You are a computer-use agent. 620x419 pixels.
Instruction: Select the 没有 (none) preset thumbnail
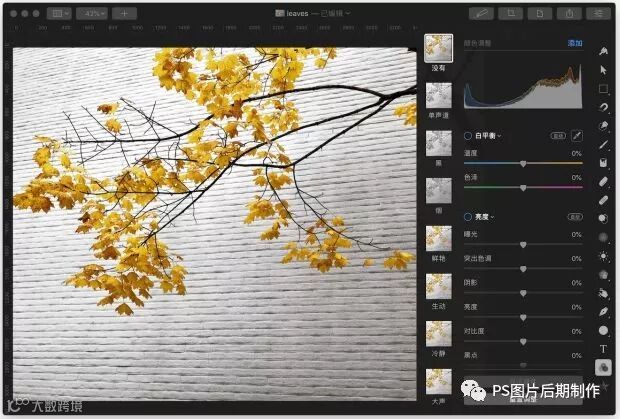point(439,48)
